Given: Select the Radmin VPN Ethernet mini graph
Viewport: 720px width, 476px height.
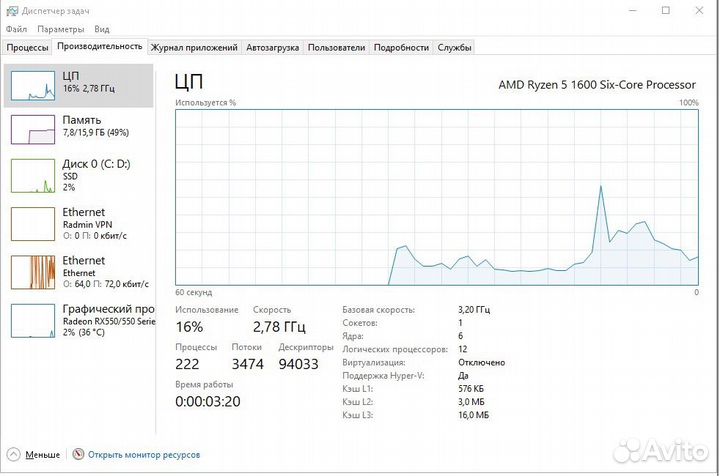Looking at the screenshot, I should pyautogui.click(x=33, y=224).
